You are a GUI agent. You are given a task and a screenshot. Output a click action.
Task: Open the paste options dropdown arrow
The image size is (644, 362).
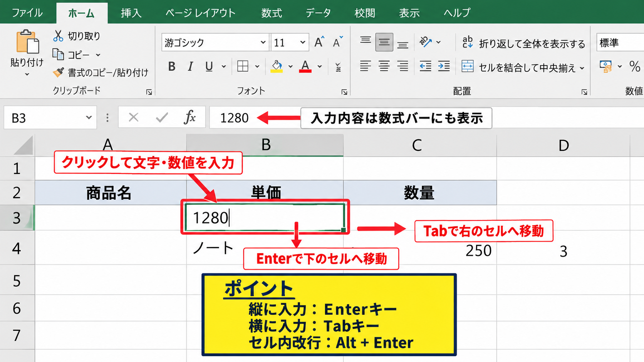pos(27,74)
